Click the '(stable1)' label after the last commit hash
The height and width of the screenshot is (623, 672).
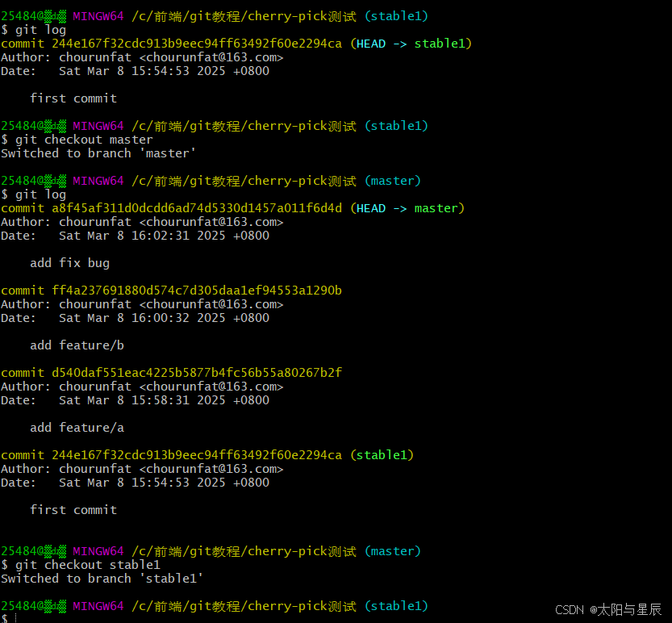pyautogui.click(x=382, y=455)
